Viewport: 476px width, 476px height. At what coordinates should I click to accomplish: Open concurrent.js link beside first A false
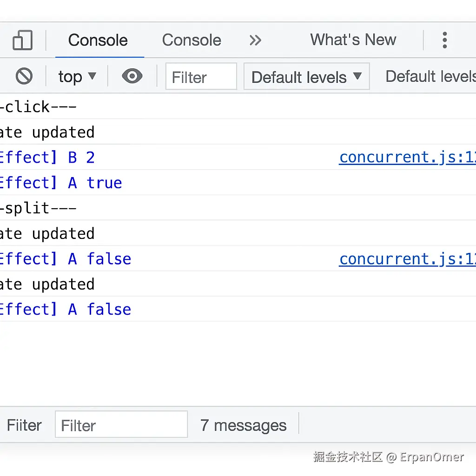point(407,259)
